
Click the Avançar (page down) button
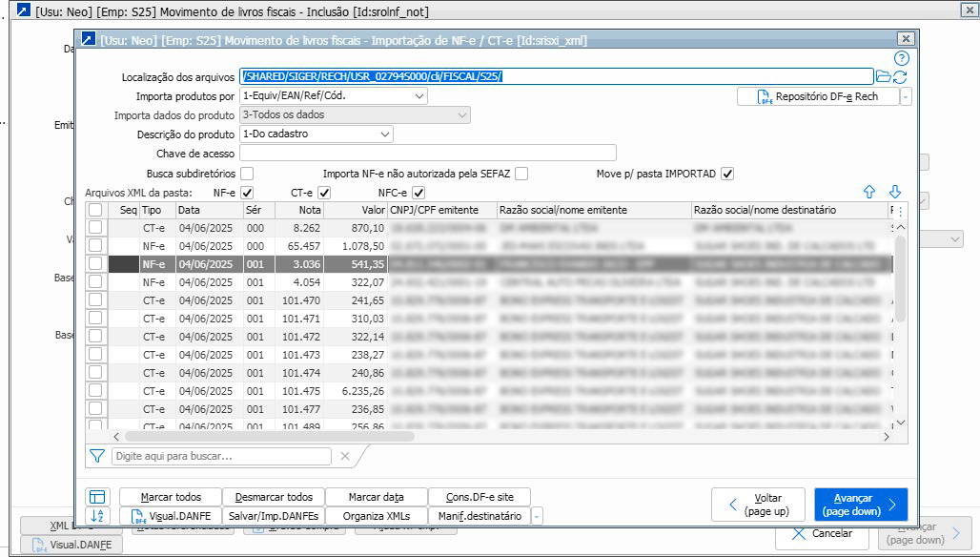(860, 505)
